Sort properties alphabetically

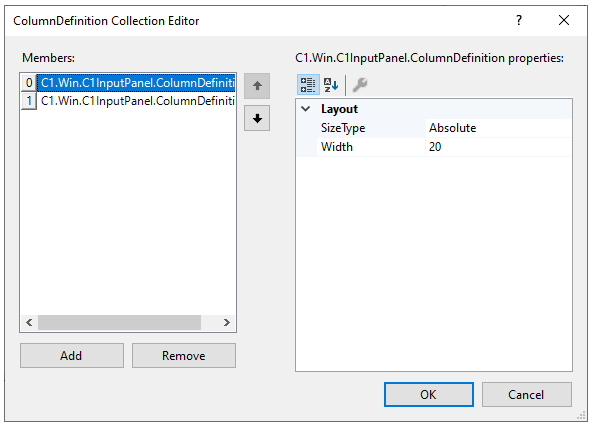331,84
